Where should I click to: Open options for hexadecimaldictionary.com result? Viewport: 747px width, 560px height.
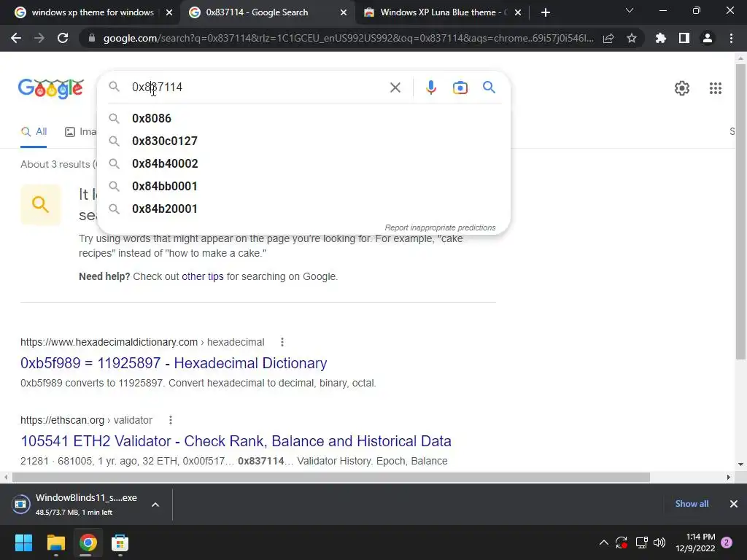[282, 342]
